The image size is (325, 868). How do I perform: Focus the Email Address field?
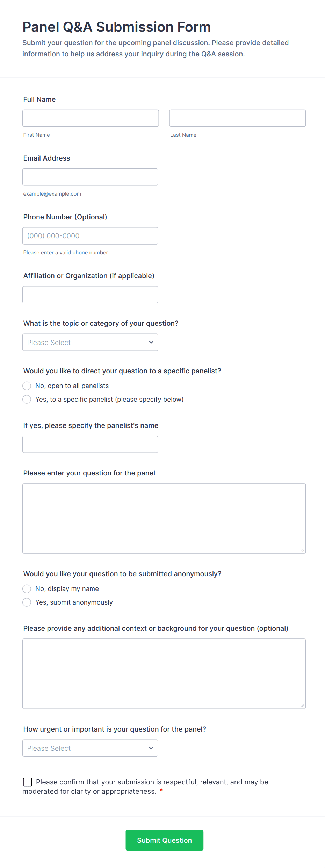point(90,177)
